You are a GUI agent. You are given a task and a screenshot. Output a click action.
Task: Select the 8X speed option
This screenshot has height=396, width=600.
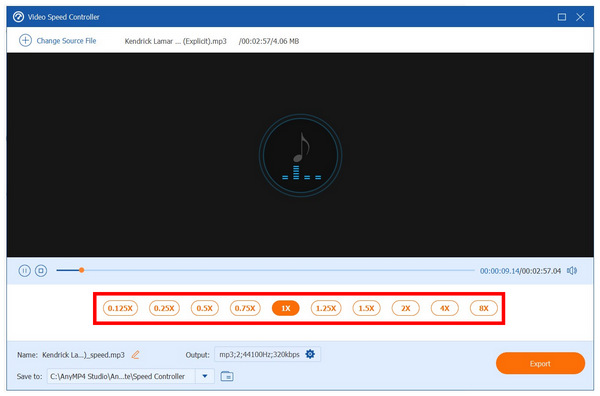click(x=484, y=308)
